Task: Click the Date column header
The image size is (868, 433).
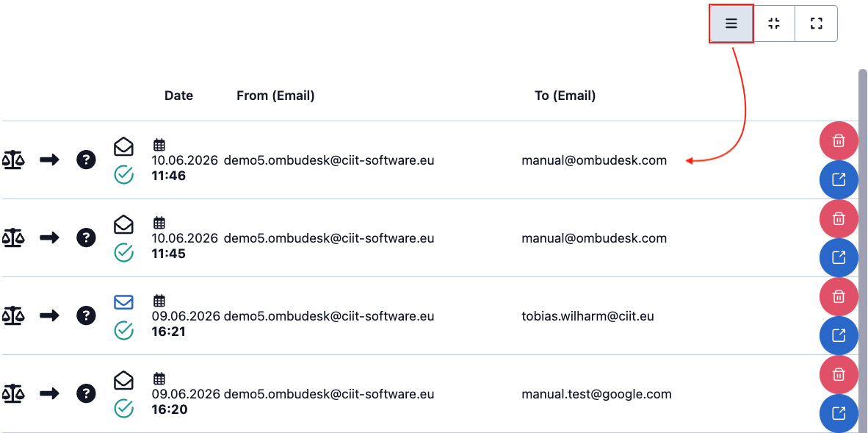Action: click(x=178, y=96)
